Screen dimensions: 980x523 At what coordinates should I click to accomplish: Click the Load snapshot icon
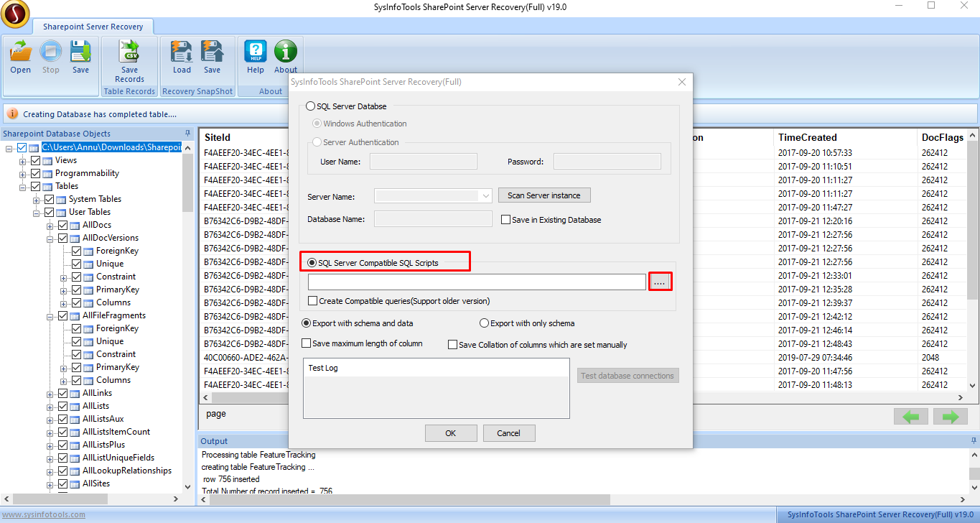(182, 52)
